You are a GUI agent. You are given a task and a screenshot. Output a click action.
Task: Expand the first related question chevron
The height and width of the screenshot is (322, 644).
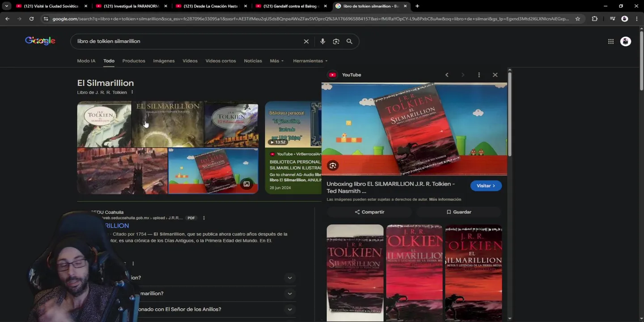(x=290, y=278)
